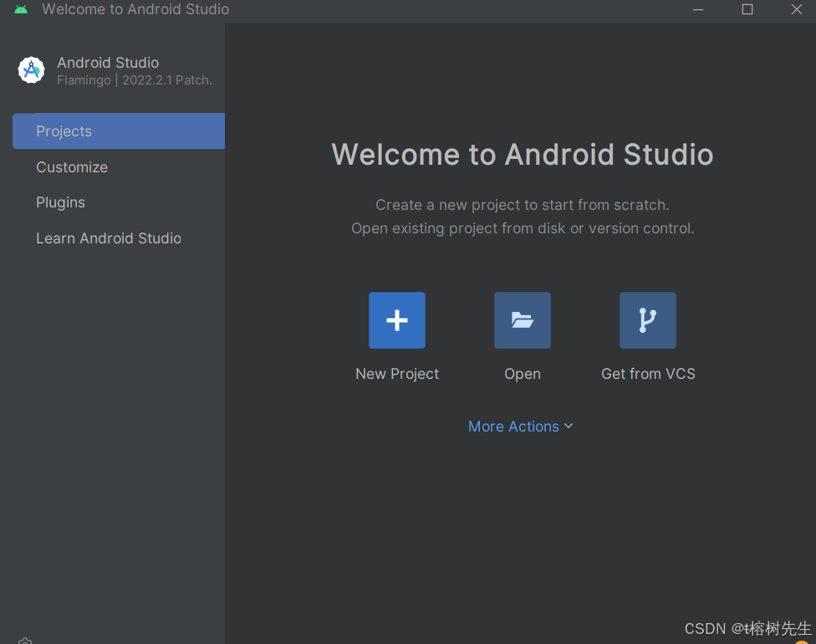
Task: Click the Open label text
Action: coord(523,375)
